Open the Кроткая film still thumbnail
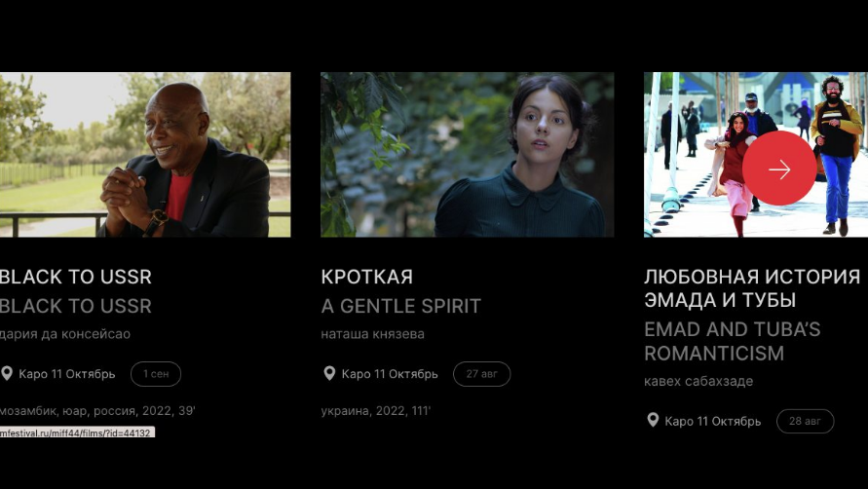This screenshot has width=868, height=489. click(x=468, y=155)
